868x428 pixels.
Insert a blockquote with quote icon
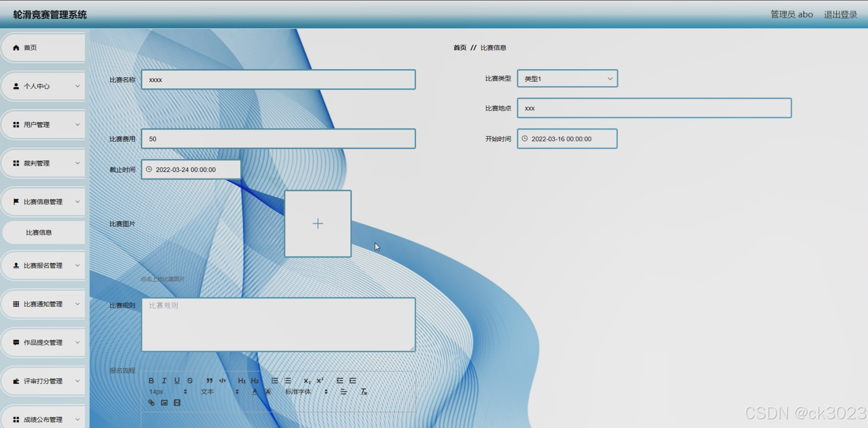point(209,381)
